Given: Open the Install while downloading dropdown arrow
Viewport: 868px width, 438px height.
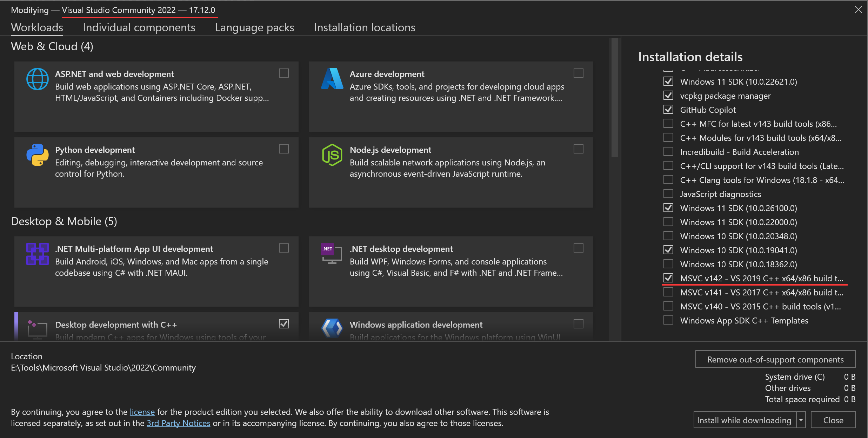Looking at the screenshot, I should [801, 420].
